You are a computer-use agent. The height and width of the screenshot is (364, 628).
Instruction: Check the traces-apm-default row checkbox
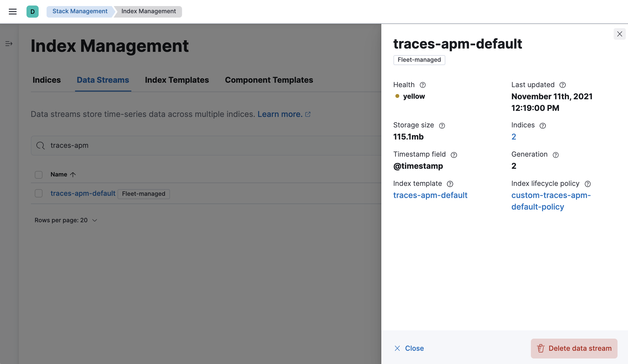click(38, 194)
